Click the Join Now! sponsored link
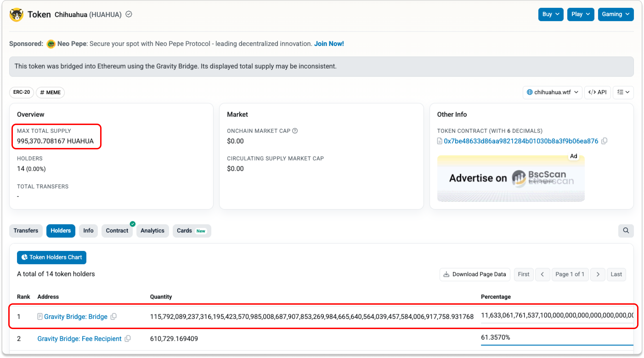This screenshot has height=358, width=644. click(329, 44)
